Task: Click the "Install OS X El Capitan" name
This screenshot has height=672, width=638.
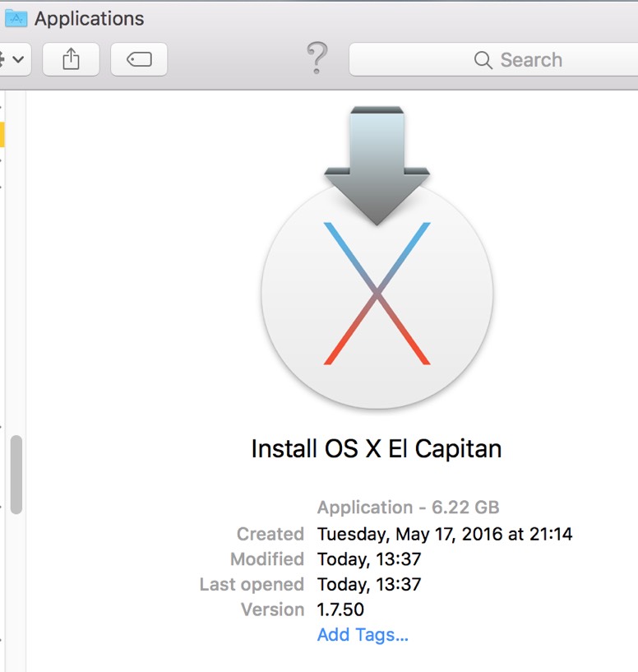Action: click(x=377, y=449)
